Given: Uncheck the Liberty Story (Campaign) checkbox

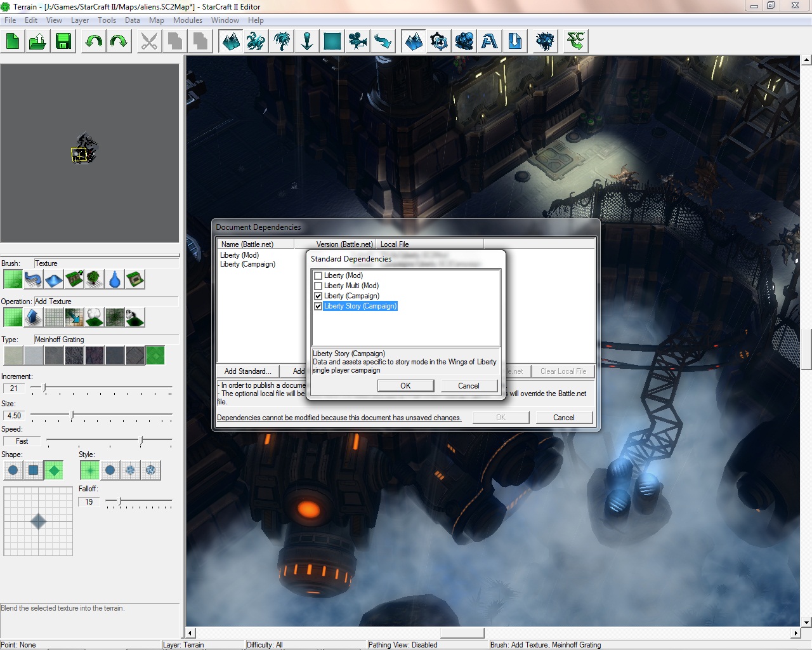Looking at the screenshot, I should (x=318, y=306).
